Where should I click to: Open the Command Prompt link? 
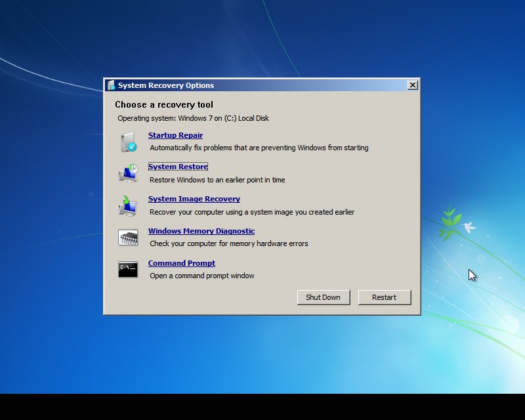click(182, 263)
